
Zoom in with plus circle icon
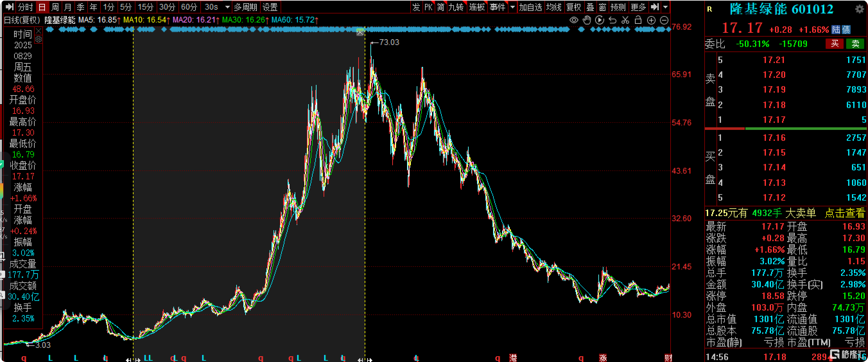651,20
